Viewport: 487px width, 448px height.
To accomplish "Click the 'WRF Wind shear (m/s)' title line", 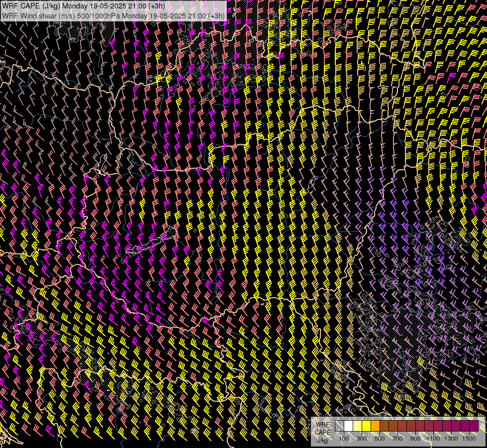I will tap(113, 16).
